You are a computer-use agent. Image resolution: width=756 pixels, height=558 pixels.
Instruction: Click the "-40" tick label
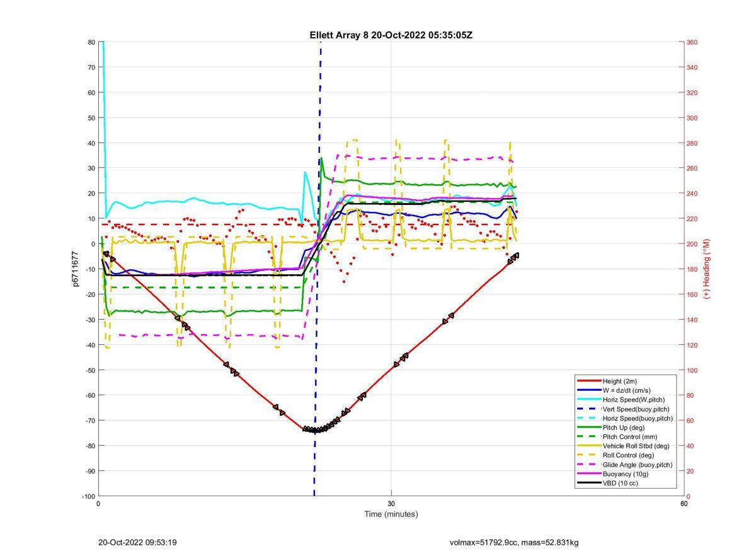pyautogui.click(x=91, y=345)
